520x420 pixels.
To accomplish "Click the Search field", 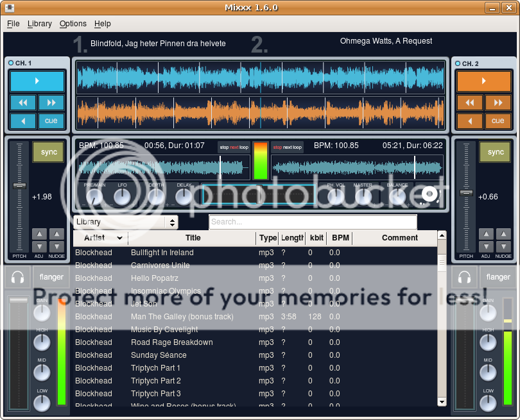I will click(x=313, y=222).
